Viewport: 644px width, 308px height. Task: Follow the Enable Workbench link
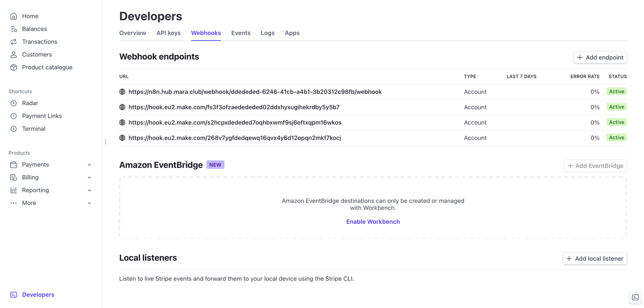pyautogui.click(x=373, y=222)
